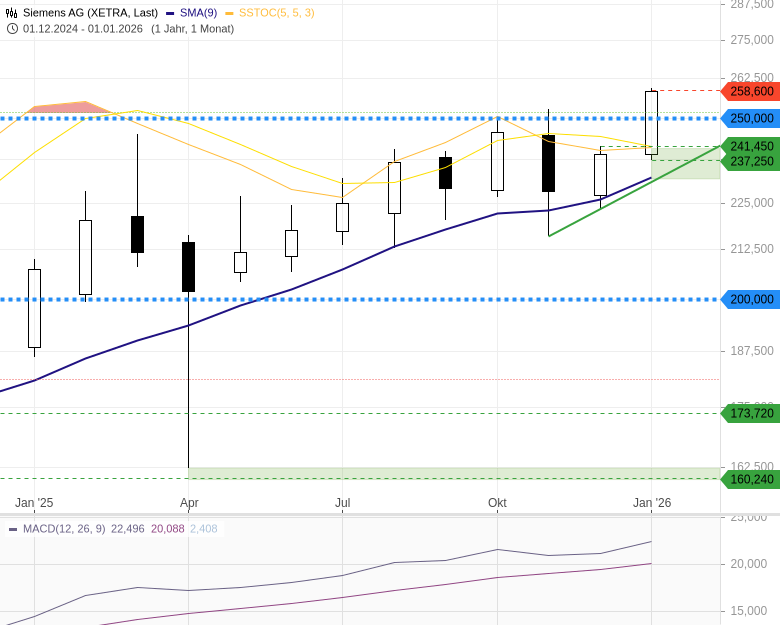780x625 pixels.
Task: Click the red 258,600 price tag
Action: [750, 91]
